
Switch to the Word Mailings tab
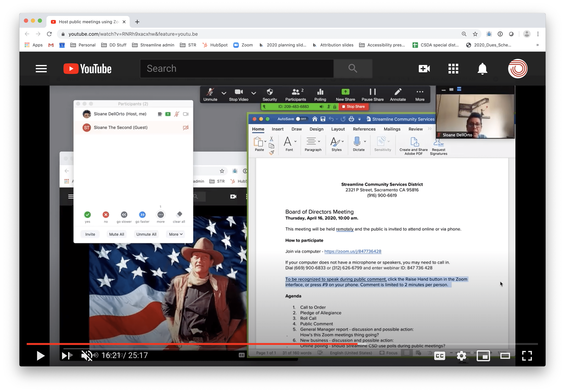392,129
